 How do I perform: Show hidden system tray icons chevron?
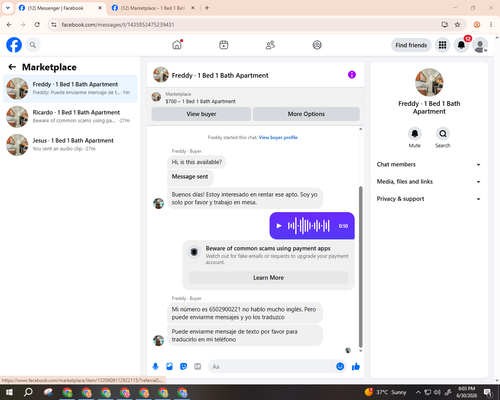(x=418, y=392)
